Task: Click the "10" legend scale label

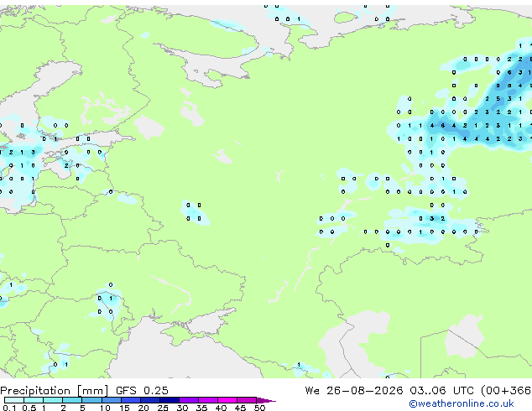Action: click(105, 408)
